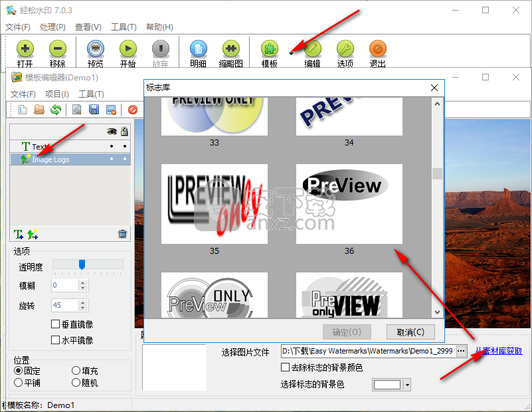Click the preview page icon in template editor toolbar
This screenshot has height=412, width=532.
coord(77,110)
